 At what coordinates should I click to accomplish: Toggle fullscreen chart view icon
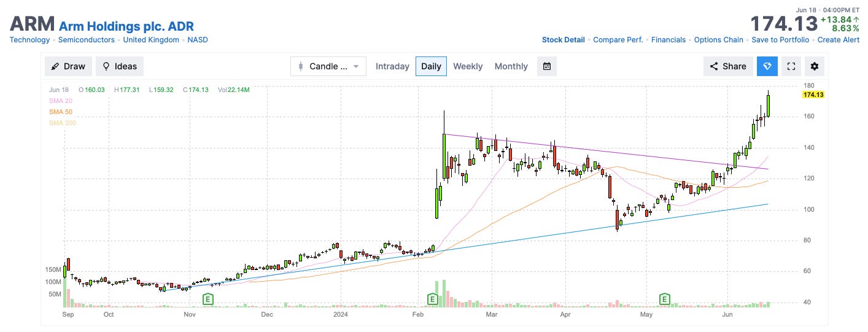pos(791,66)
